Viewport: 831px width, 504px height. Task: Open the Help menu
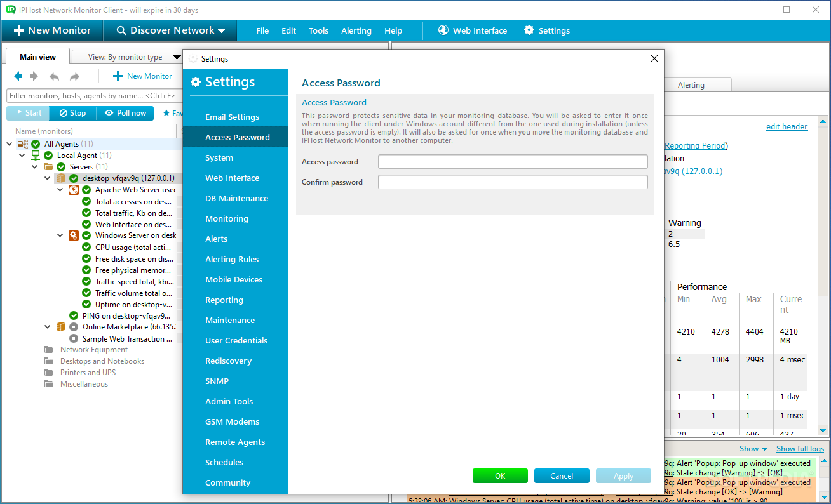click(393, 30)
